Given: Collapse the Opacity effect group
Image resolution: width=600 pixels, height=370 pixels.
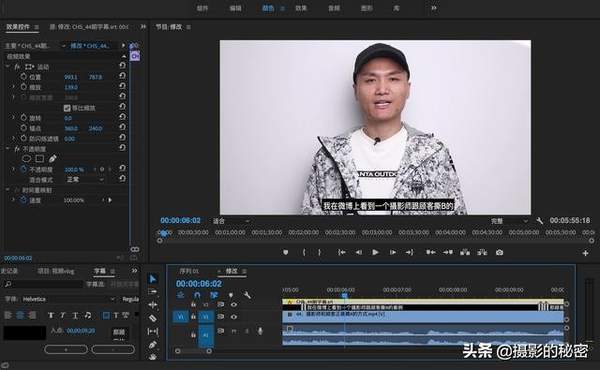Looking at the screenshot, I should click(x=8, y=148).
